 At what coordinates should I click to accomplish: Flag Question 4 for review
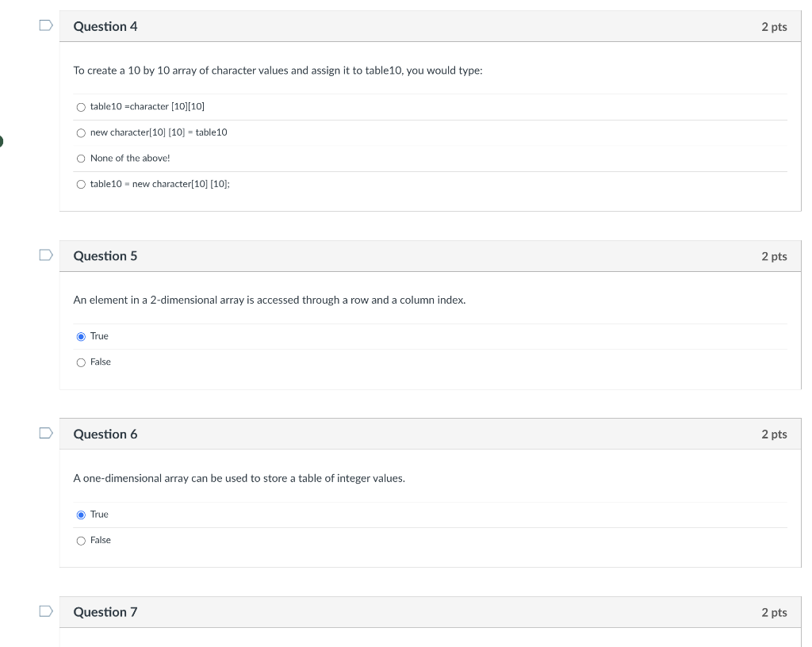45,24
